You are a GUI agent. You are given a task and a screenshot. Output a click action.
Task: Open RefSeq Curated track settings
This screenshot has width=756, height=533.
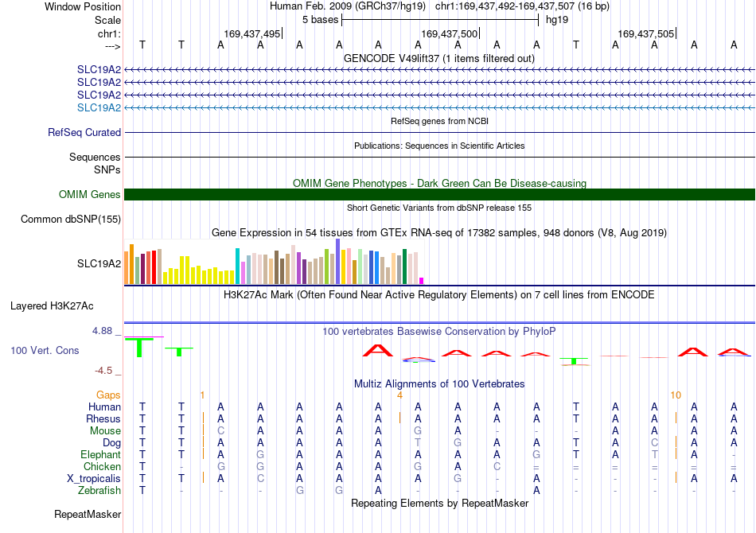84,133
